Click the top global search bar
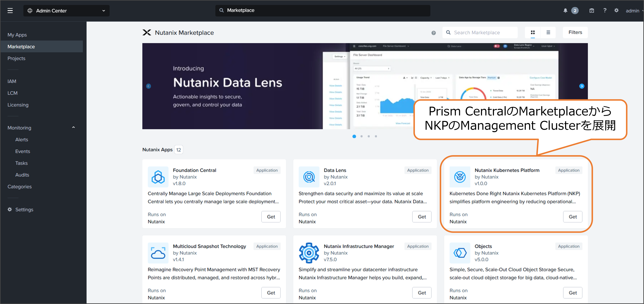This screenshot has height=304, width=644. tap(322, 11)
